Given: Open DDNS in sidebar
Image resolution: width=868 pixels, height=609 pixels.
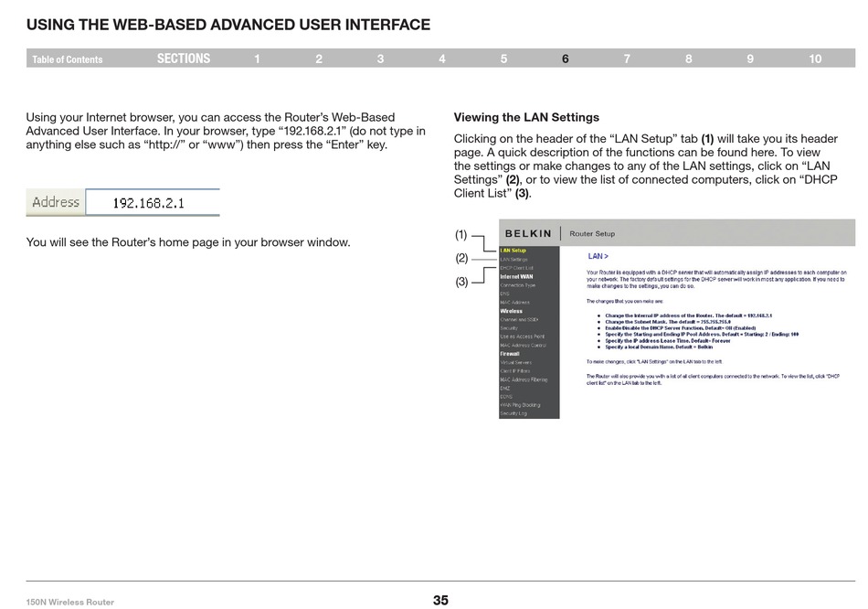Looking at the screenshot, I should [506, 397].
